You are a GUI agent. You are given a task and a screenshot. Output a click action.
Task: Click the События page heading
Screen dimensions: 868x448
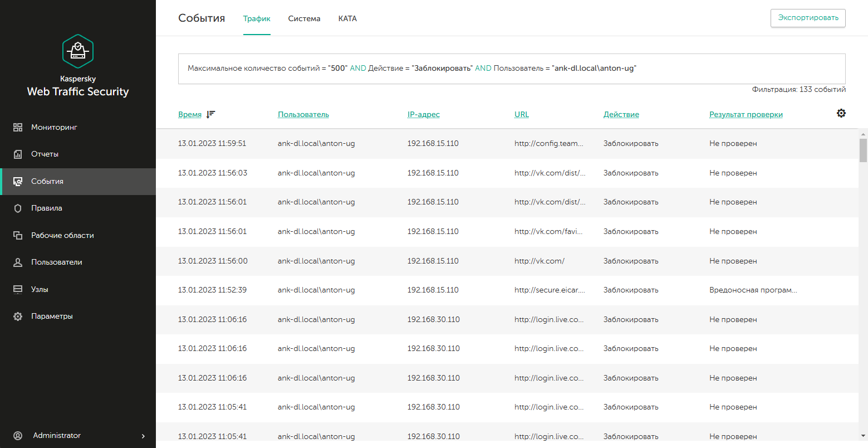point(202,18)
